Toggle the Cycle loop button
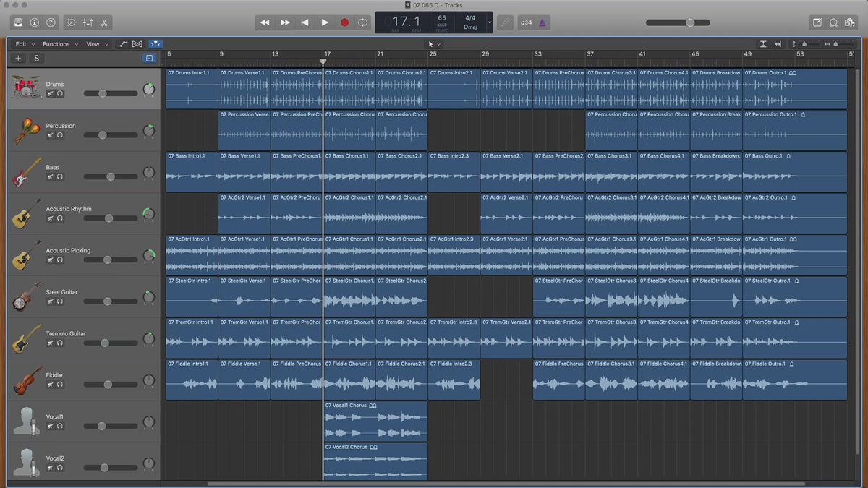The image size is (868, 488). tap(363, 22)
